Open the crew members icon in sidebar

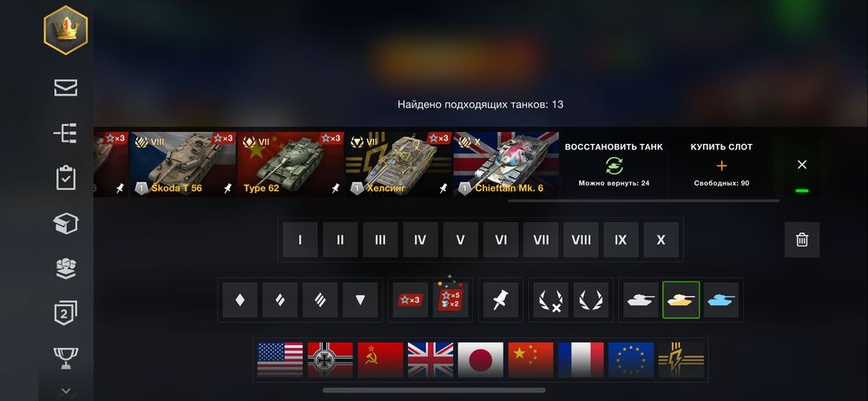tap(65, 268)
